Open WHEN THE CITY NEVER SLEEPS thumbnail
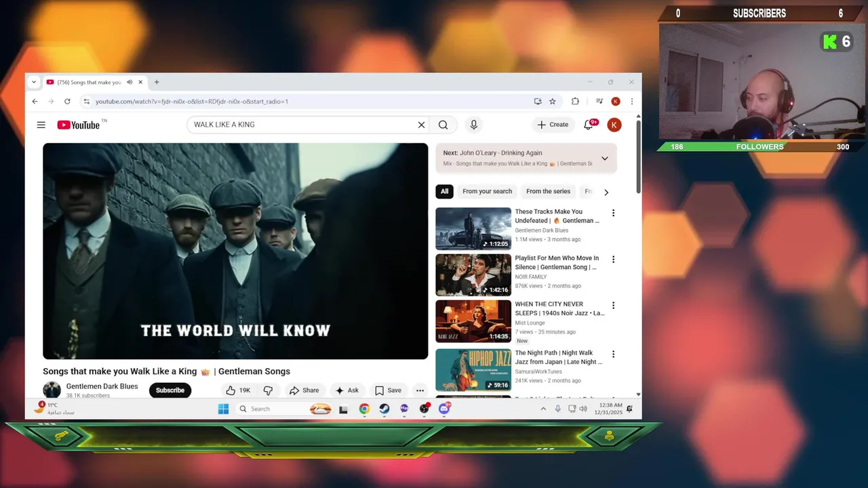Image resolution: width=868 pixels, height=488 pixels. [x=473, y=321]
